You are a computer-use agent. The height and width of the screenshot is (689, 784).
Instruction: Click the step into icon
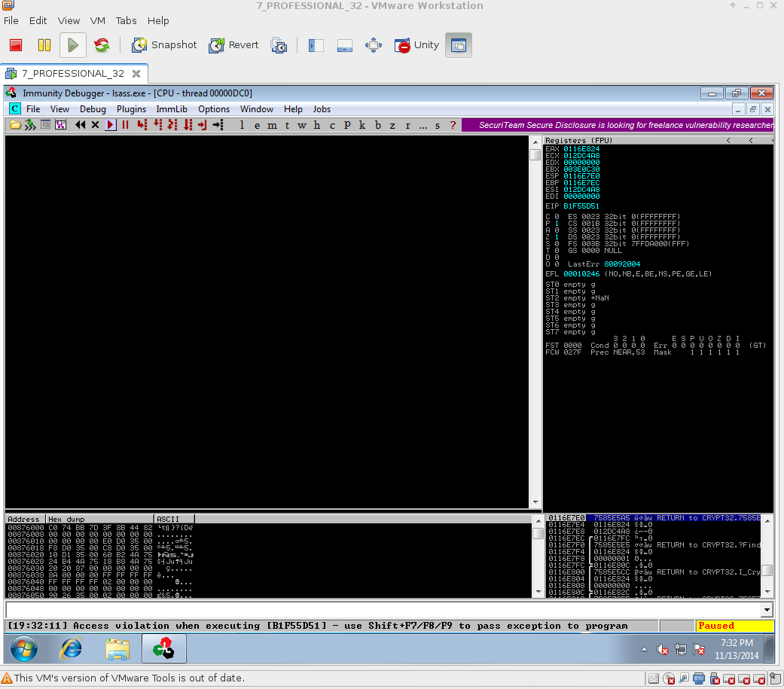[x=142, y=125]
